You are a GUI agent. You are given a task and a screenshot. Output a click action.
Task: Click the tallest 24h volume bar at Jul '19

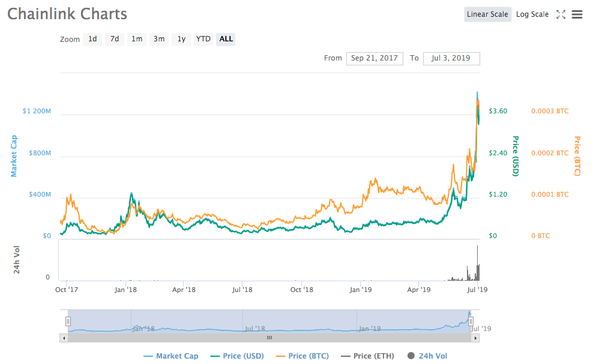click(477, 263)
